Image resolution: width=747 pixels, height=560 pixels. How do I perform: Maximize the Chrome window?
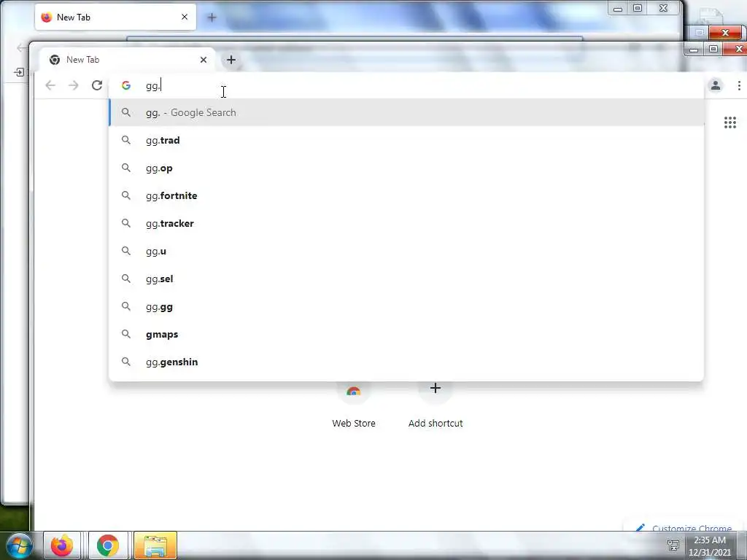pos(713,49)
